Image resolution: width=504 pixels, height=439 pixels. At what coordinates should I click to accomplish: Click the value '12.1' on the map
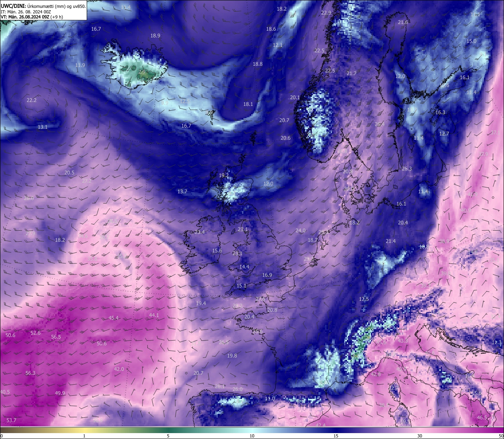coord(278,45)
